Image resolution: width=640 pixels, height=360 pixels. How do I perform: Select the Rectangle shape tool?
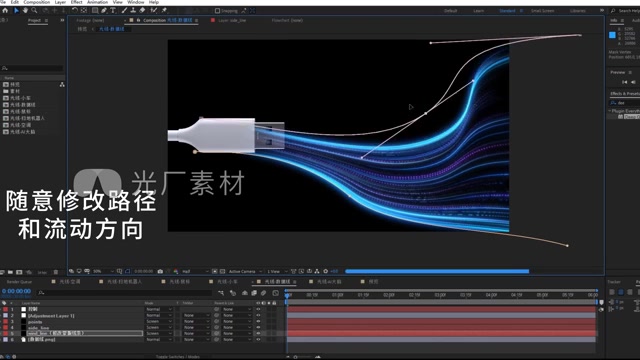point(95,10)
